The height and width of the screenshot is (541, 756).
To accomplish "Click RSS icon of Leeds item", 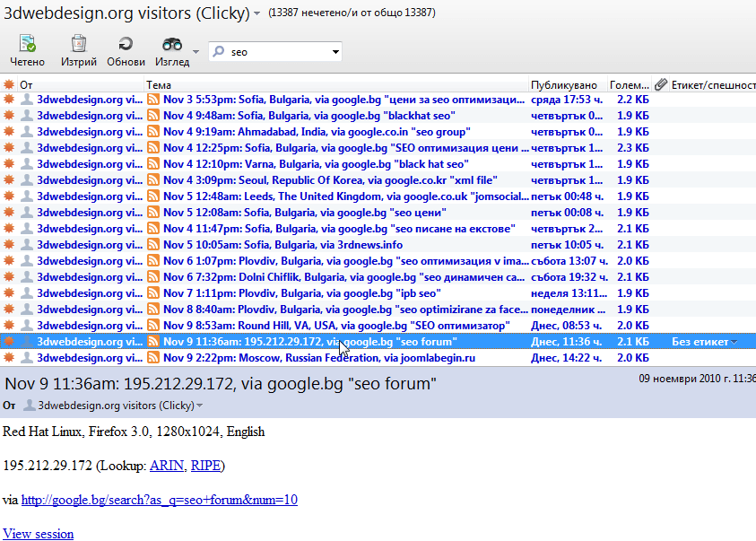I will (153, 196).
